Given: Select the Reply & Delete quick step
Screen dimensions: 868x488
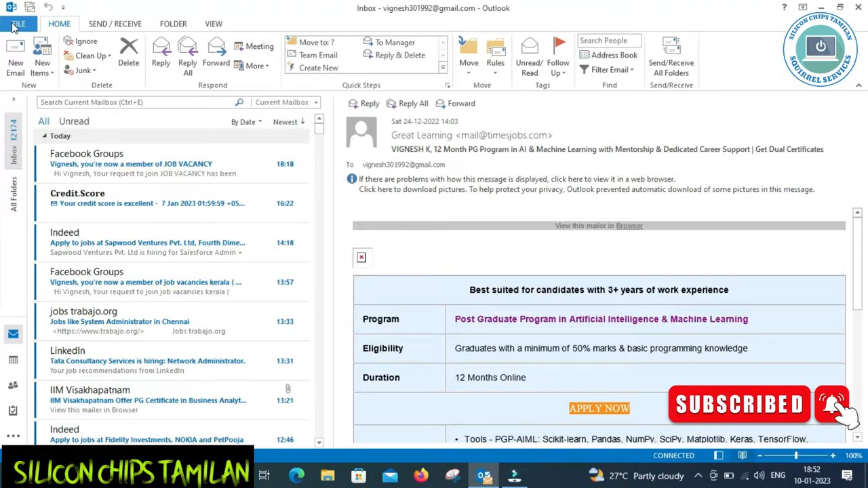Looking at the screenshot, I should point(394,55).
